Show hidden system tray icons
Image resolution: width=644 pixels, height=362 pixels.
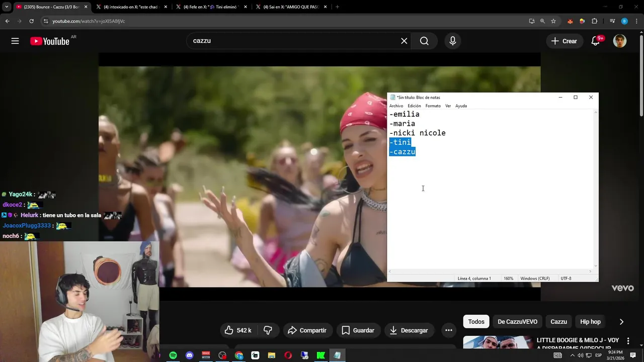click(x=572, y=355)
